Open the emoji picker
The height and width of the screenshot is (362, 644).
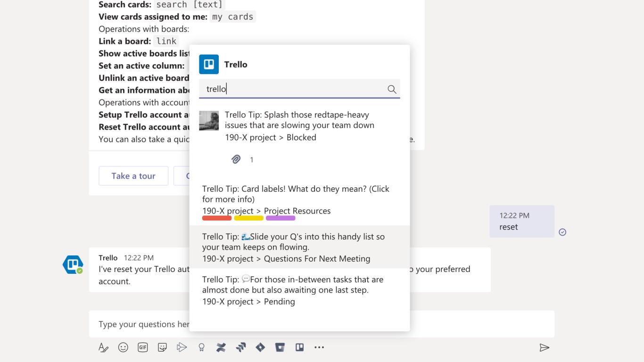pyautogui.click(x=123, y=348)
